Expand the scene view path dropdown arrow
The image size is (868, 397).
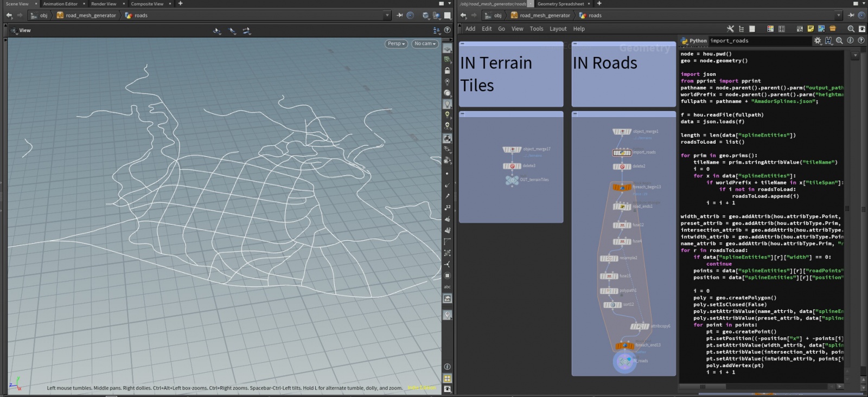[387, 15]
